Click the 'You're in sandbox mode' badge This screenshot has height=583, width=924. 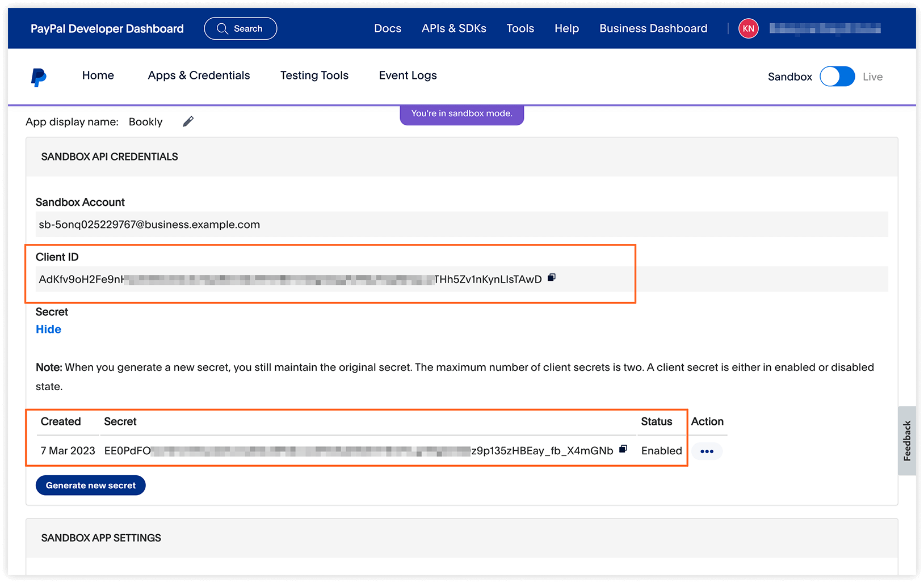coord(462,114)
